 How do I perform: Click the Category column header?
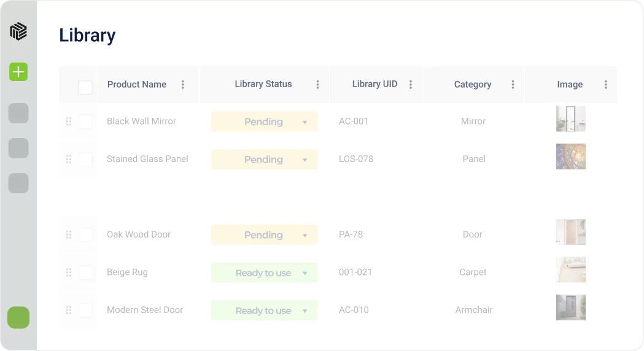pos(472,85)
